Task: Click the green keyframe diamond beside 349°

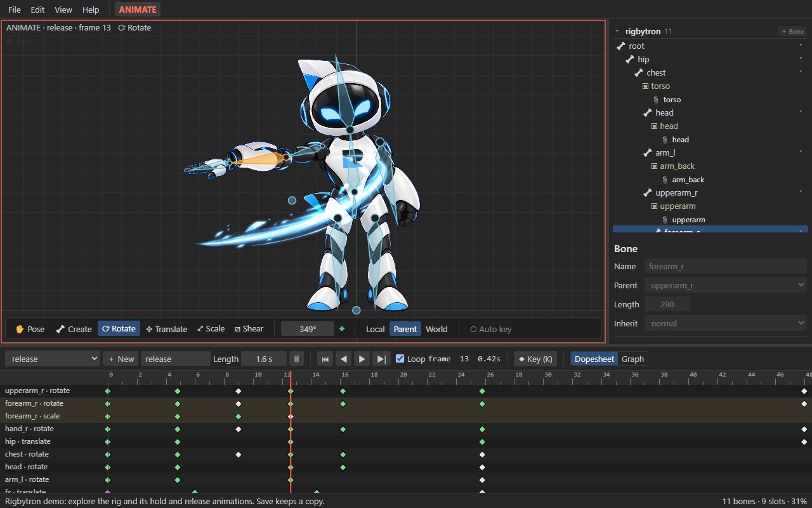Action: (342, 329)
